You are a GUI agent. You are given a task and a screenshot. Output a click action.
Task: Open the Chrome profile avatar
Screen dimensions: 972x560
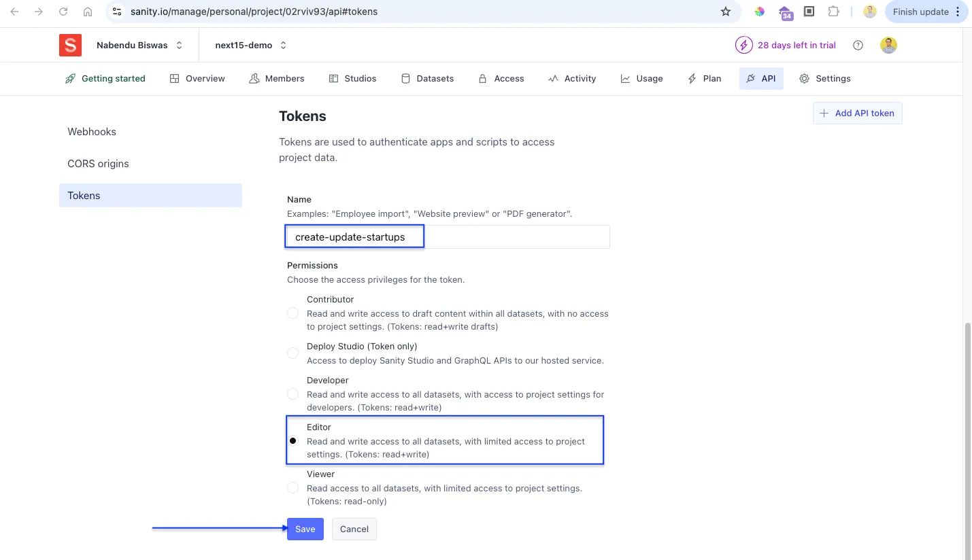click(x=869, y=12)
